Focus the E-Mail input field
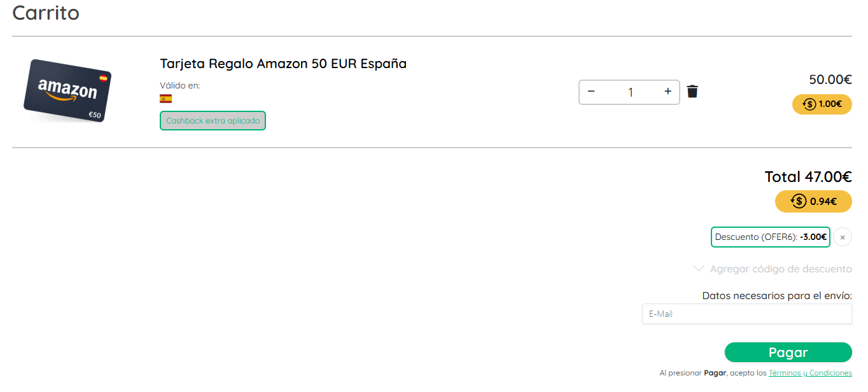The height and width of the screenshot is (392, 868). coord(746,314)
